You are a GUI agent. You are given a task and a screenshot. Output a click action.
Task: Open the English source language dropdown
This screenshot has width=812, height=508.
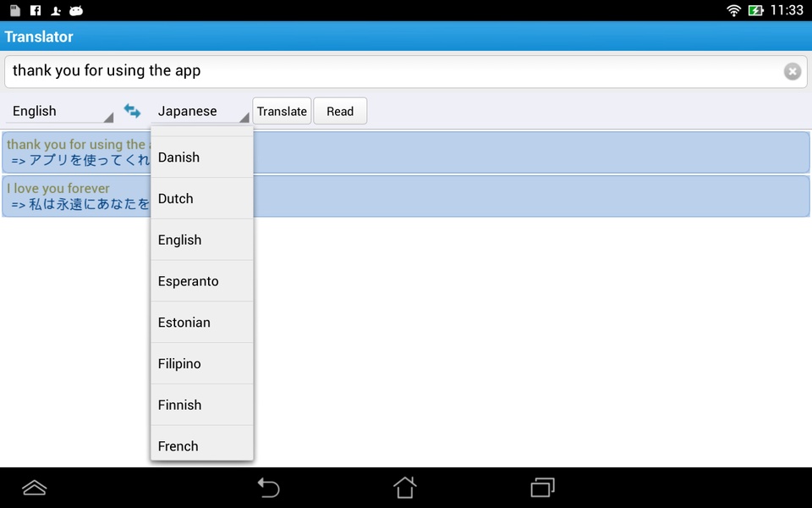[x=59, y=111]
